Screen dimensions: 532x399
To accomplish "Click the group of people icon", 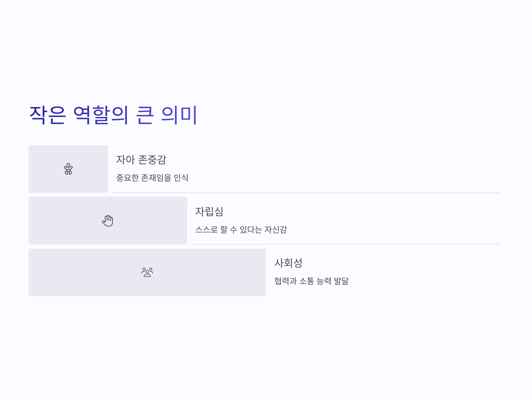I will (x=147, y=272).
